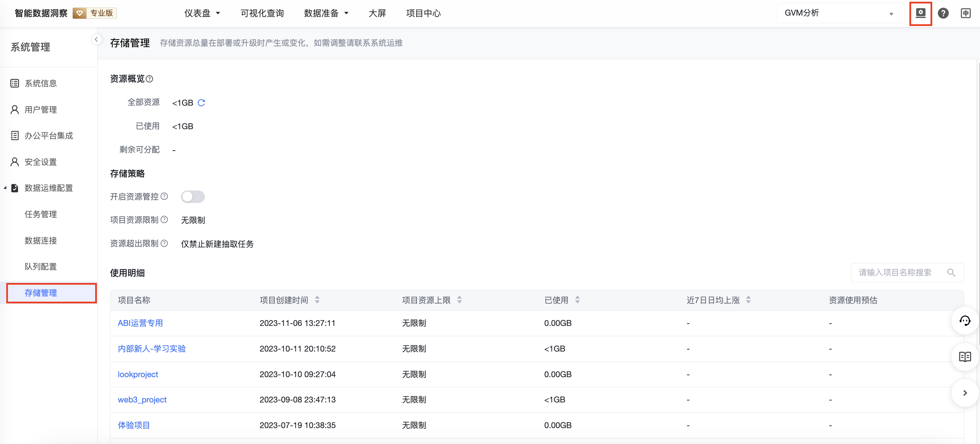Select system information menu label

coord(41,83)
